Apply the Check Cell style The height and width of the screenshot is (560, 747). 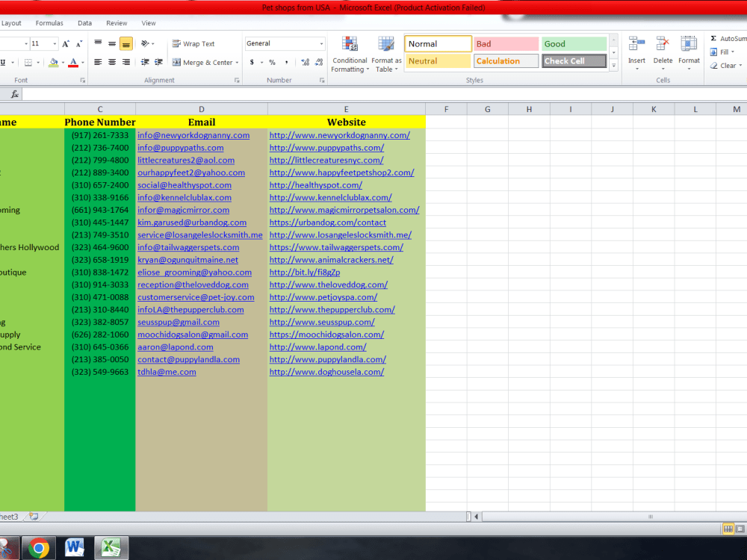coord(574,61)
